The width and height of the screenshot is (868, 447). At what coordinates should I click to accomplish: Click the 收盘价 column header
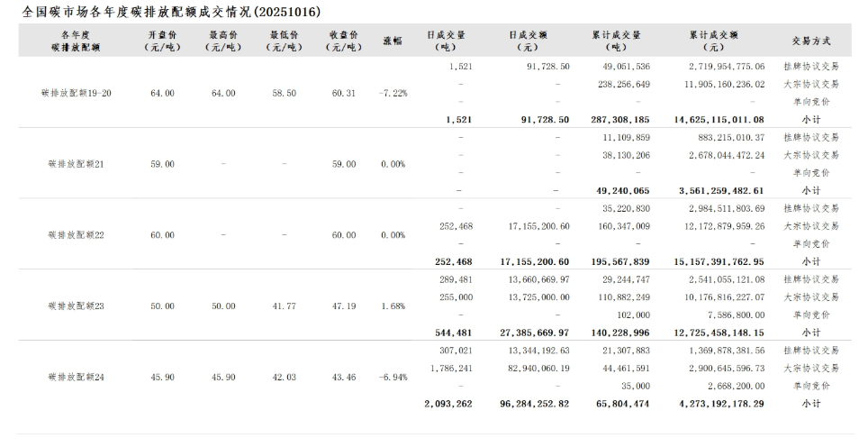point(344,41)
